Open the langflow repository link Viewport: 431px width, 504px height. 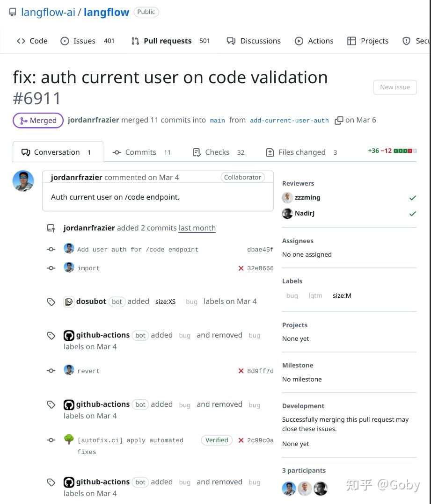106,13
